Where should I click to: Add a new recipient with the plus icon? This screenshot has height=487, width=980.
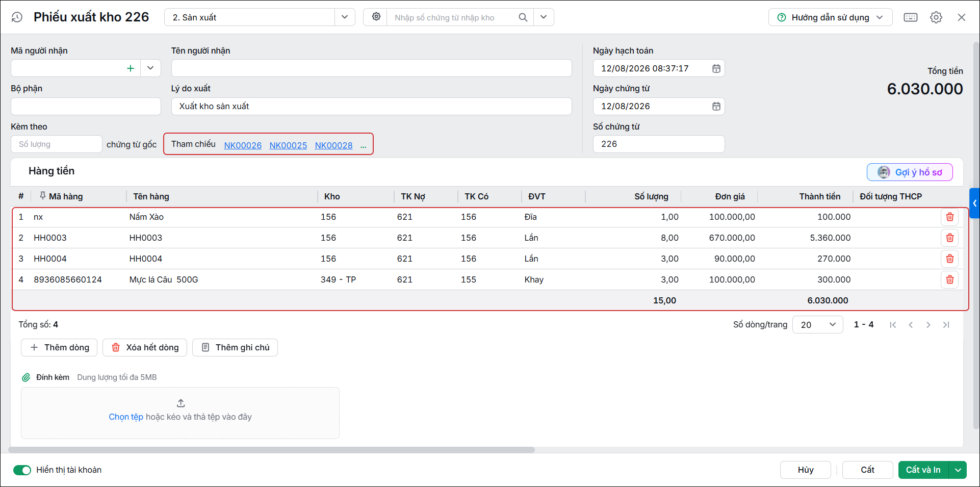[x=131, y=68]
